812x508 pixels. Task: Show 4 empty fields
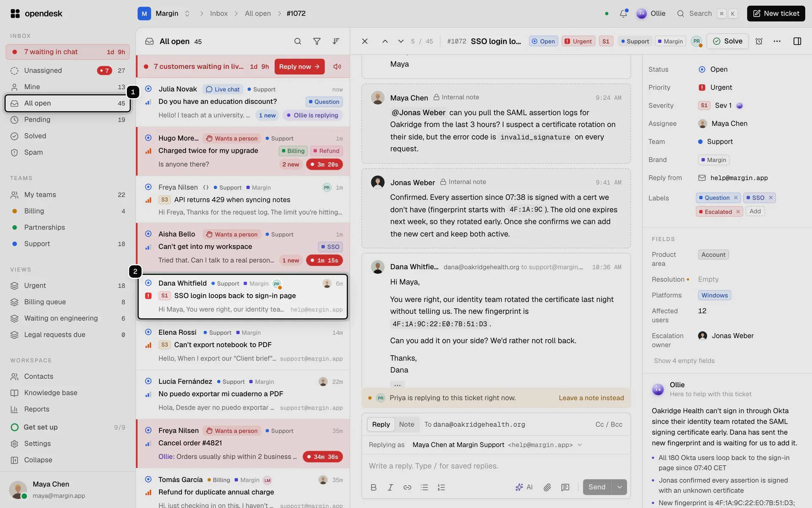click(684, 361)
